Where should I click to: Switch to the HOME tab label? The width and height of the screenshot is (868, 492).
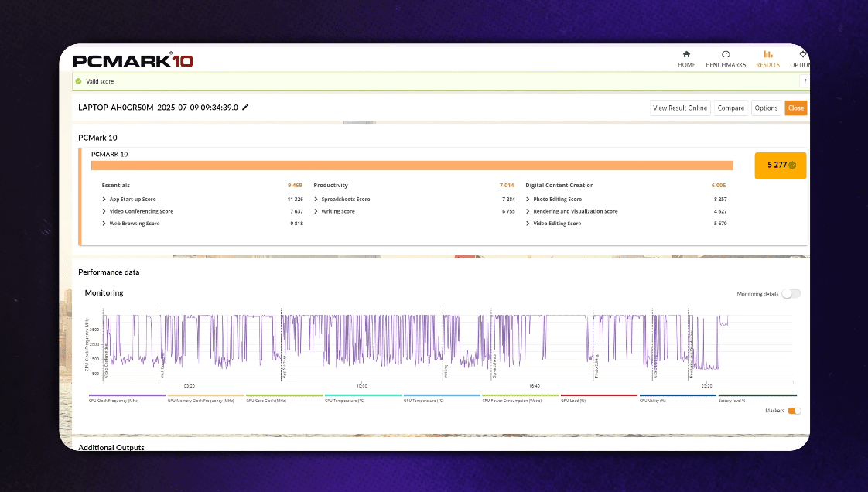point(686,65)
